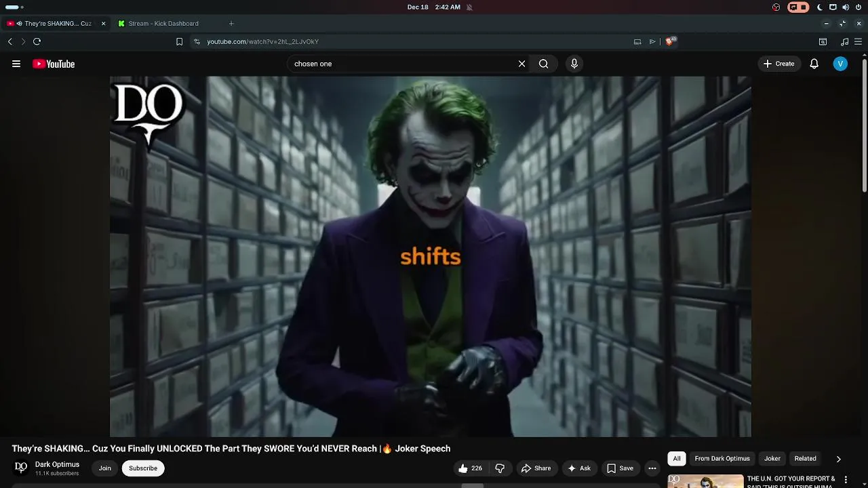
Task: Toggle picture-in-picture icon in address bar
Action: click(x=637, y=41)
